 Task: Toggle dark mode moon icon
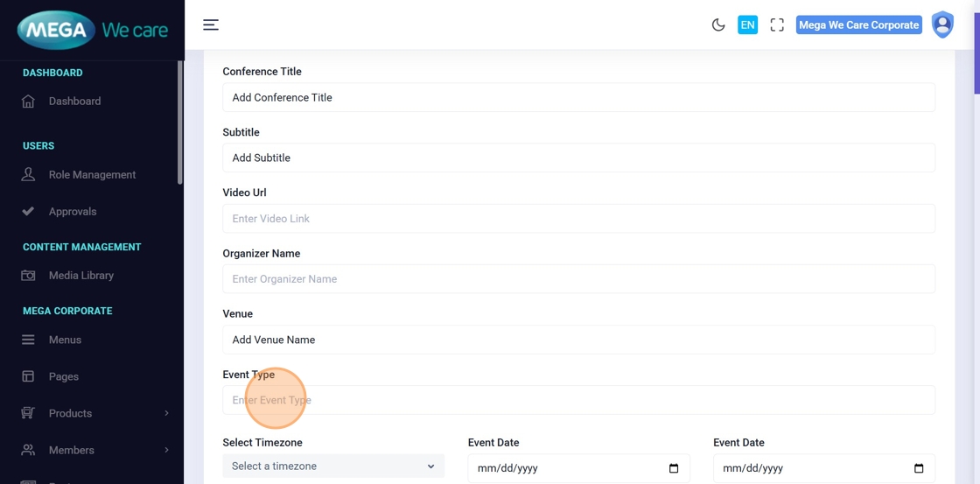tap(718, 25)
